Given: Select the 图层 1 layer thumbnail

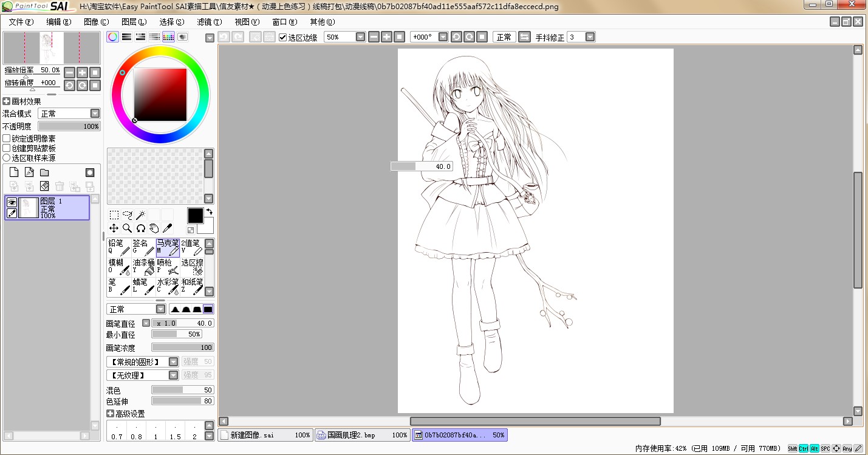Looking at the screenshot, I should (29, 208).
